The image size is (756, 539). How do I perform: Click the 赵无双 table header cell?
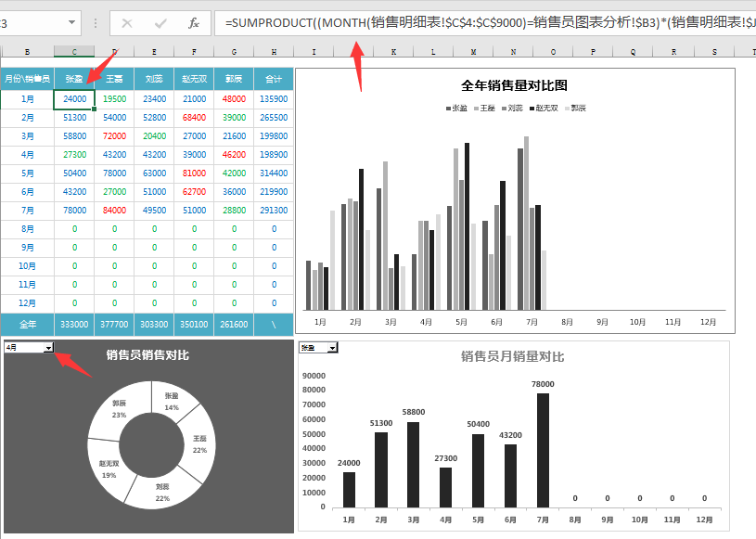194,79
